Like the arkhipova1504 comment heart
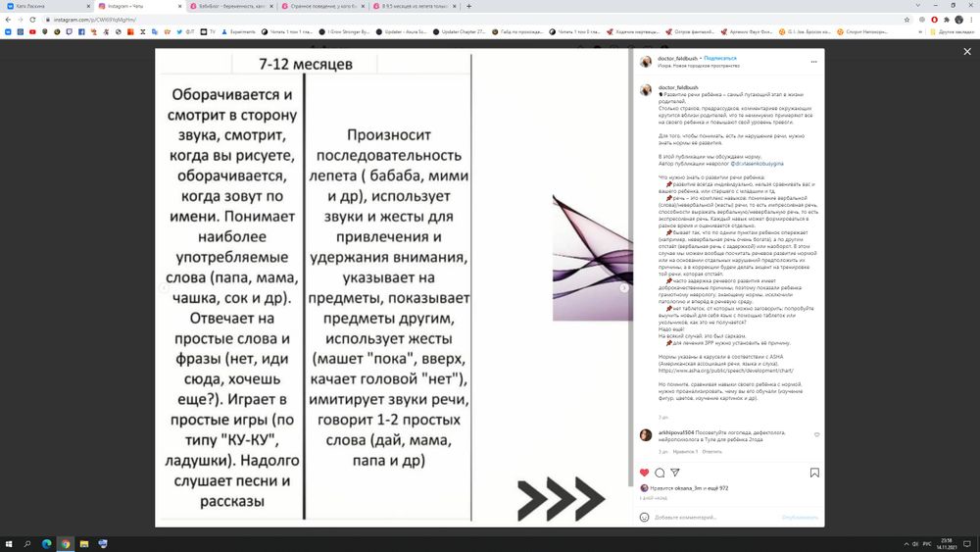 pyautogui.click(x=817, y=434)
